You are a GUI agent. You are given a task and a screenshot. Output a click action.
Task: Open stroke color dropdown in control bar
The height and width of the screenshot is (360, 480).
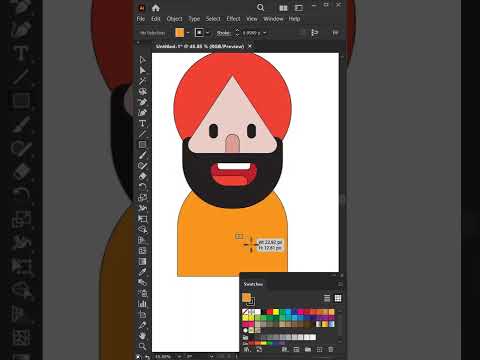point(207,33)
